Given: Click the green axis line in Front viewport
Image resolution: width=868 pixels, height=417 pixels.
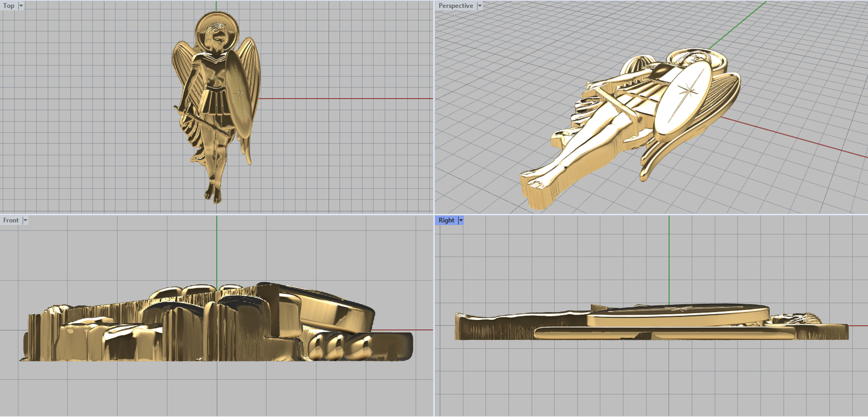Looking at the screenshot, I should (x=217, y=249).
